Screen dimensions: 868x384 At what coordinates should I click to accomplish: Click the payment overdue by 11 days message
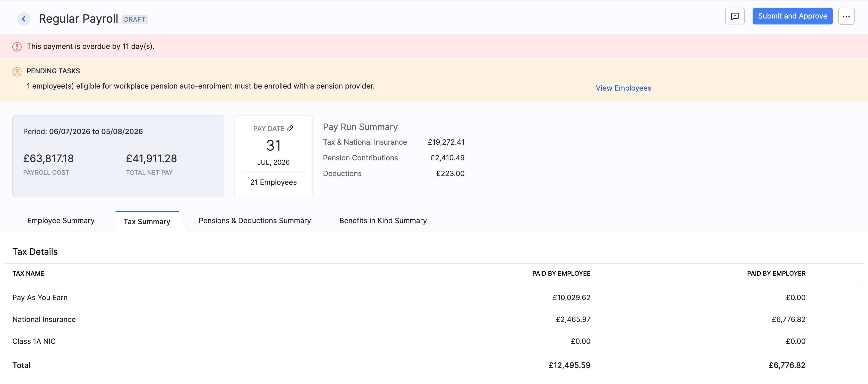click(91, 47)
